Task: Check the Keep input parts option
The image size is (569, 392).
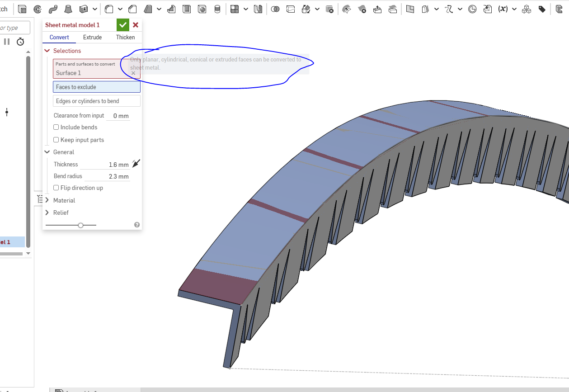Action: 56,140
